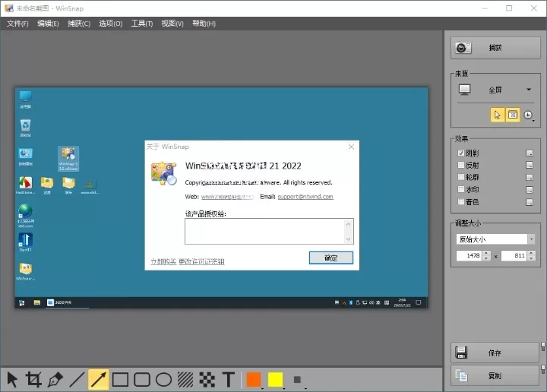This screenshot has width=547, height=392.
Task: Select the pen drawing tool
Action: coord(55,379)
